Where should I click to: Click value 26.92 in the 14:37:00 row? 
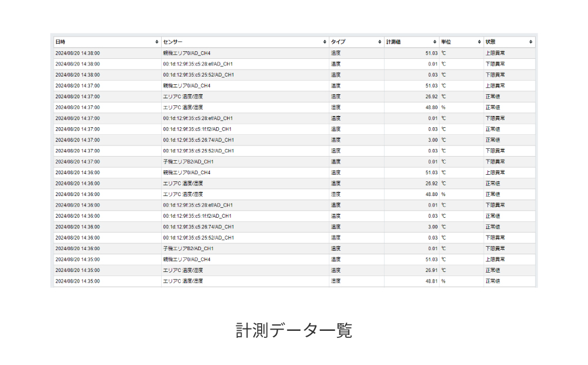pos(431,97)
